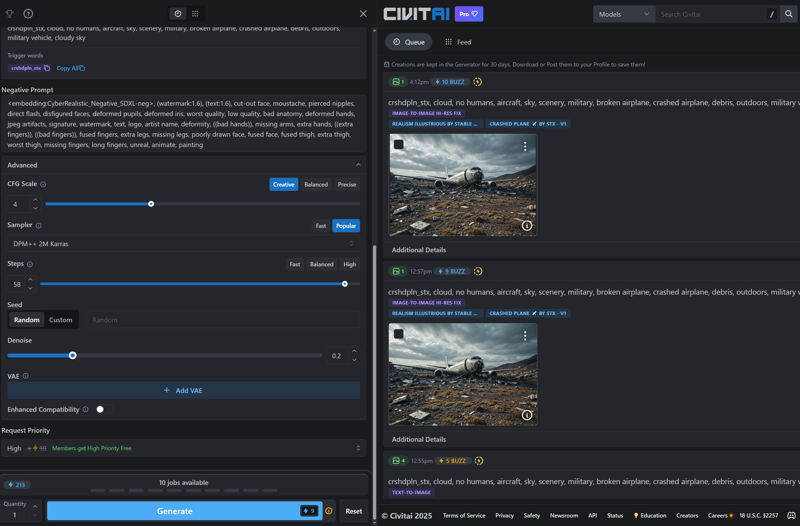The width and height of the screenshot is (800, 526).
Task: Collapse the Advanced section
Action: tap(358, 165)
